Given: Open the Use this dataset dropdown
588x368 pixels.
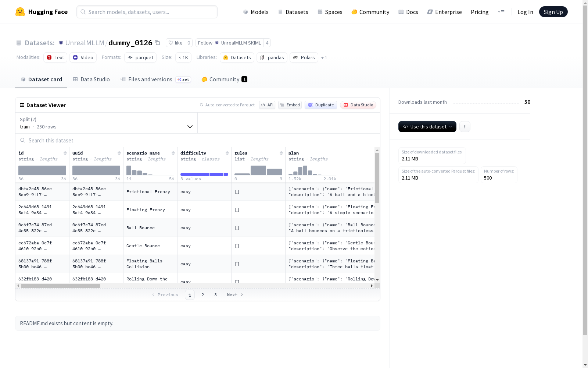Looking at the screenshot, I should (427, 127).
